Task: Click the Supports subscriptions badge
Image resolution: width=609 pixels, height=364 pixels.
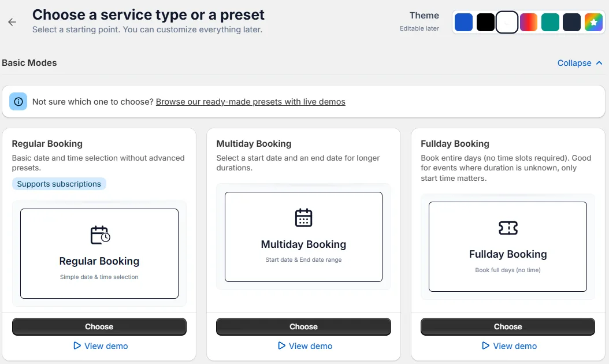Action: (59, 184)
